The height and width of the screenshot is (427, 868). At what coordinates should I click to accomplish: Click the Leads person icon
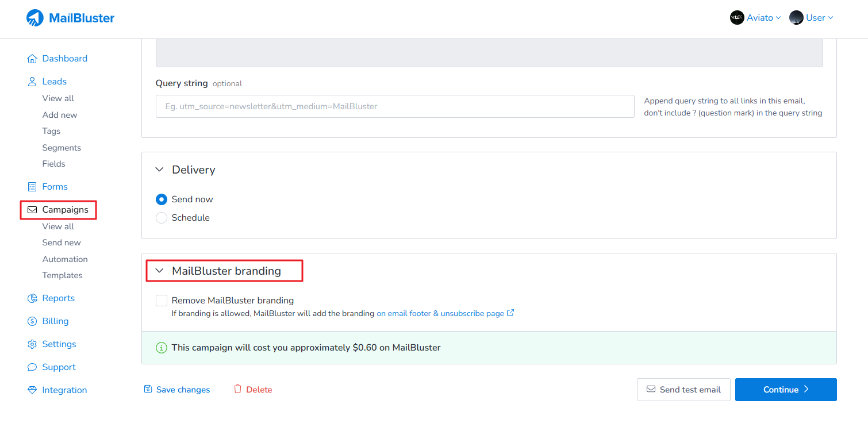point(32,82)
